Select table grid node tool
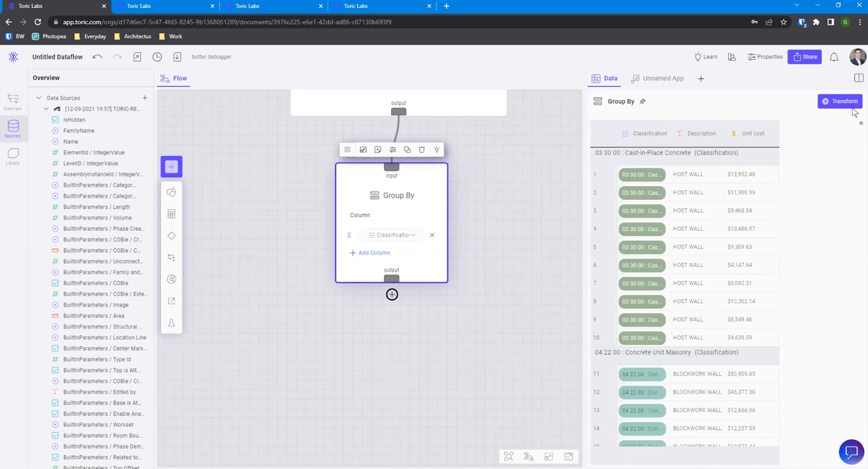The width and height of the screenshot is (868, 469). pyautogui.click(x=171, y=214)
